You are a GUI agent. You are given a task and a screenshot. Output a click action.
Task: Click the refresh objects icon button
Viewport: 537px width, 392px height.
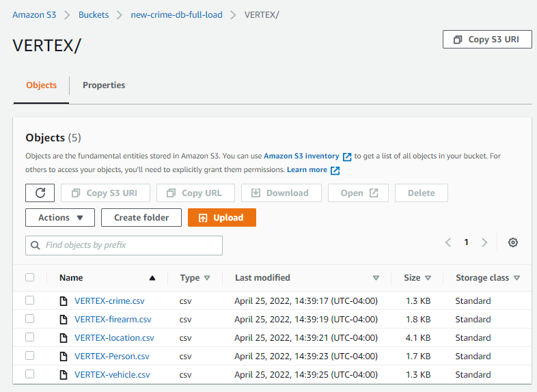pos(40,193)
